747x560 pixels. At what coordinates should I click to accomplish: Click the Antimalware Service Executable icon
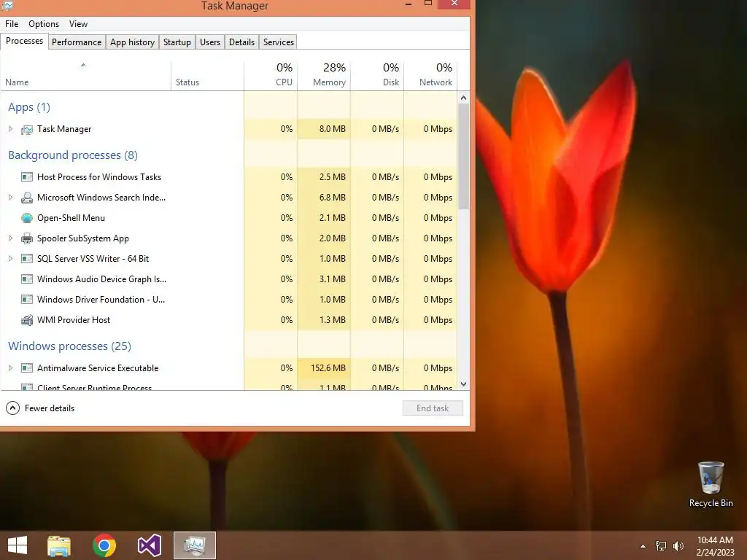click(27, 368)
